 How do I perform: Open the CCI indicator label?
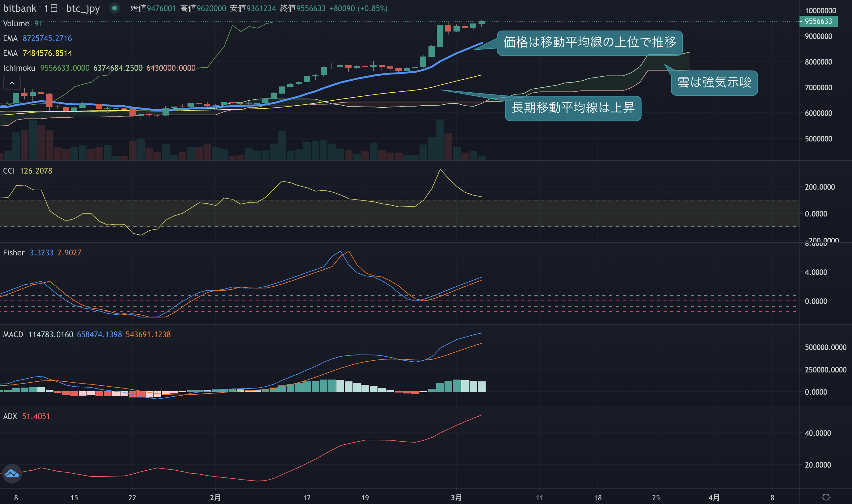9,170
